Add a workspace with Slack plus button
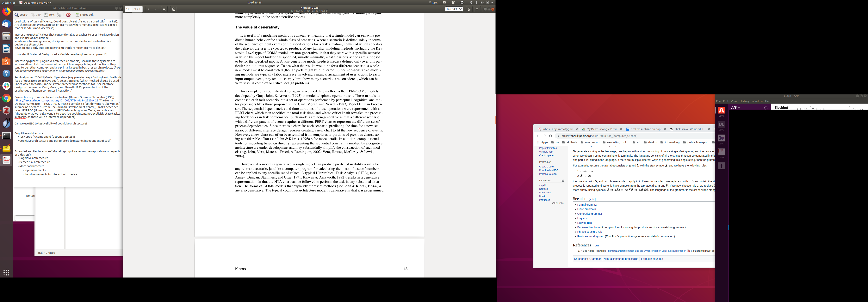The width and height of the screenshot is (868, 302). [721, 166]
